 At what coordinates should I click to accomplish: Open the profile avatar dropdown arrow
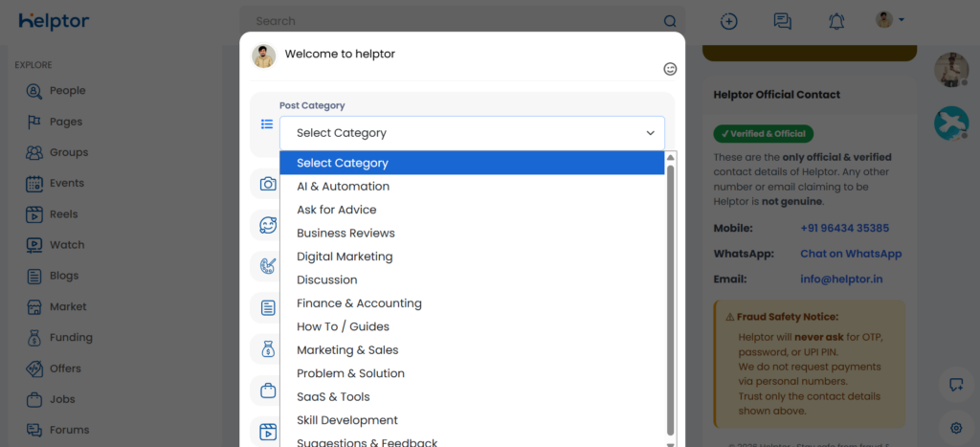pos(901,20)
